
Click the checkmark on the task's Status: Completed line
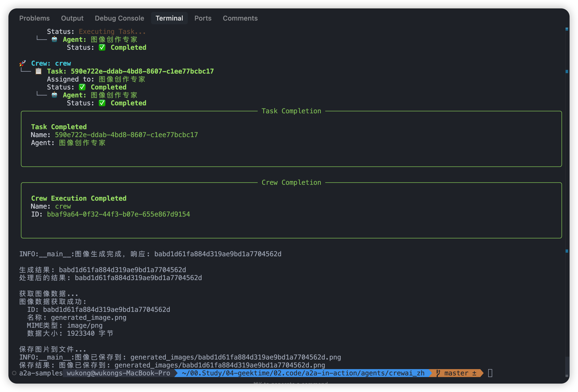coord(82,87)
